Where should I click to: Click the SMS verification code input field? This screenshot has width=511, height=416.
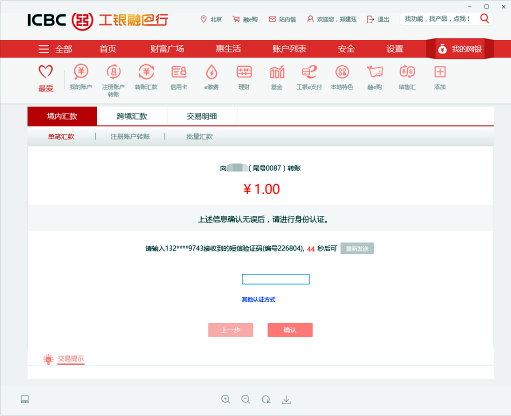pyautogui.click(x=276, y=279)
